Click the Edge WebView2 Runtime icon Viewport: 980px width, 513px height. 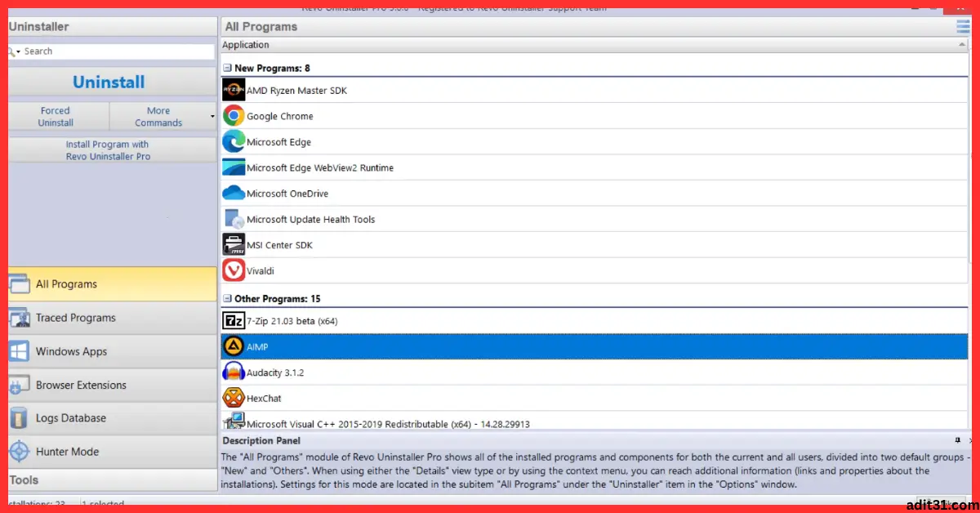[234, 167]
